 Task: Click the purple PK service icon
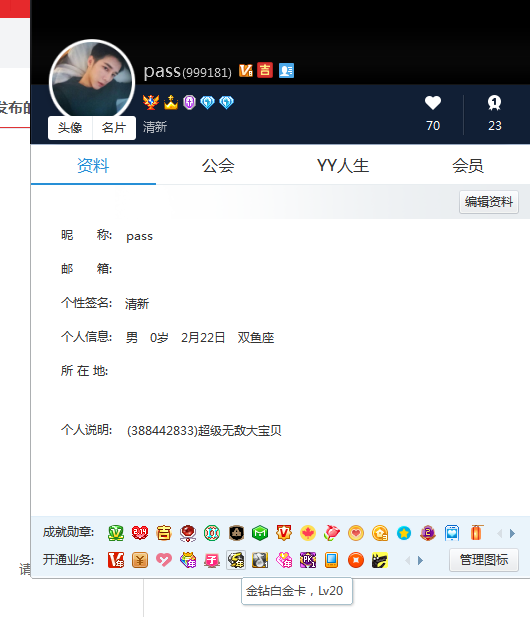coord(308,560)
